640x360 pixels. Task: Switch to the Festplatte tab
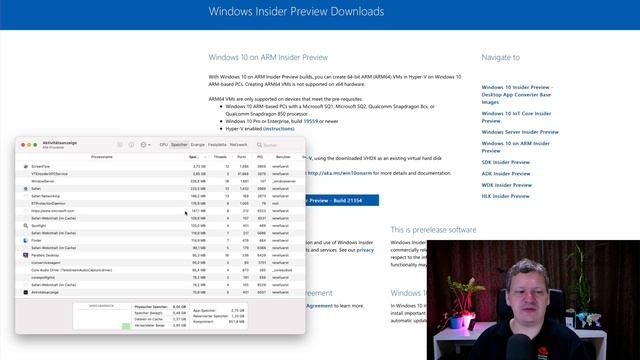(x=217, y=144)
